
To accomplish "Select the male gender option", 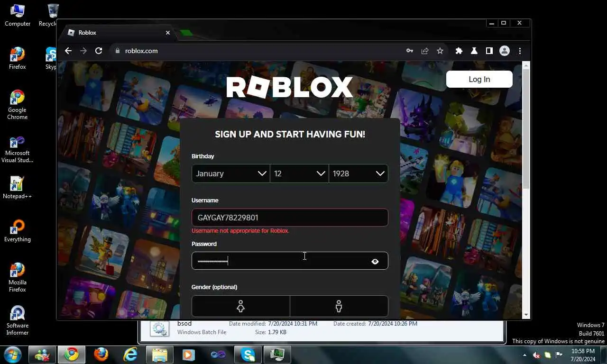I will click(x=339, y=306).
